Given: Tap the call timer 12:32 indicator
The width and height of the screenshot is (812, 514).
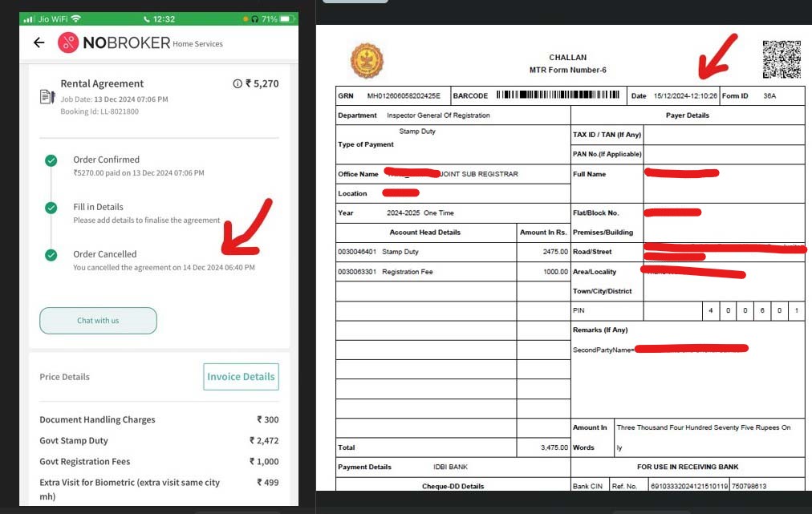Looking at the screenshot, I should [159, 19].
